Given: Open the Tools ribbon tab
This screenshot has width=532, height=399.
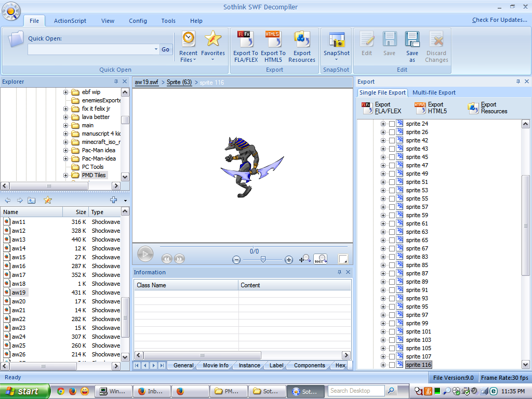Looking at the screenshot, I should 168,21.
